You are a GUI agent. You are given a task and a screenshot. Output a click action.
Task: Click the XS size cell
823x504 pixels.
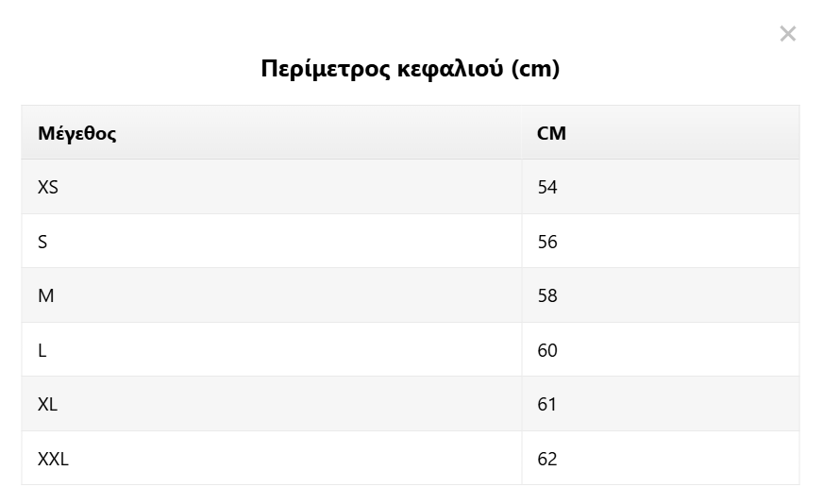click(272, 187)
